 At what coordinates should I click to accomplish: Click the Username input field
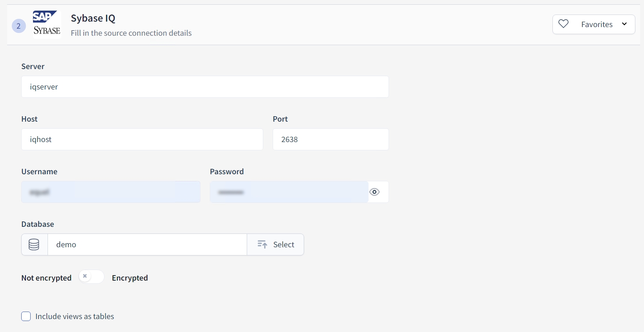tap(111, 192)
